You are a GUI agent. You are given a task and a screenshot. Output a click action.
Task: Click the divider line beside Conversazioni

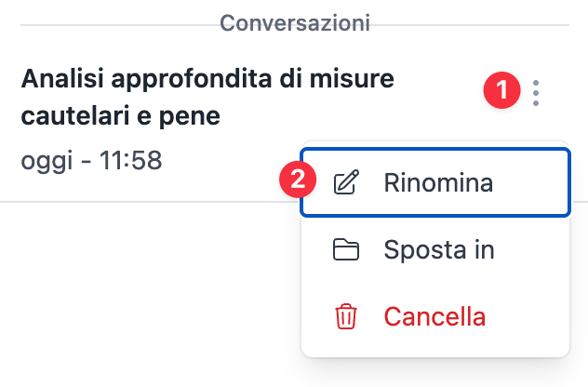112,23
